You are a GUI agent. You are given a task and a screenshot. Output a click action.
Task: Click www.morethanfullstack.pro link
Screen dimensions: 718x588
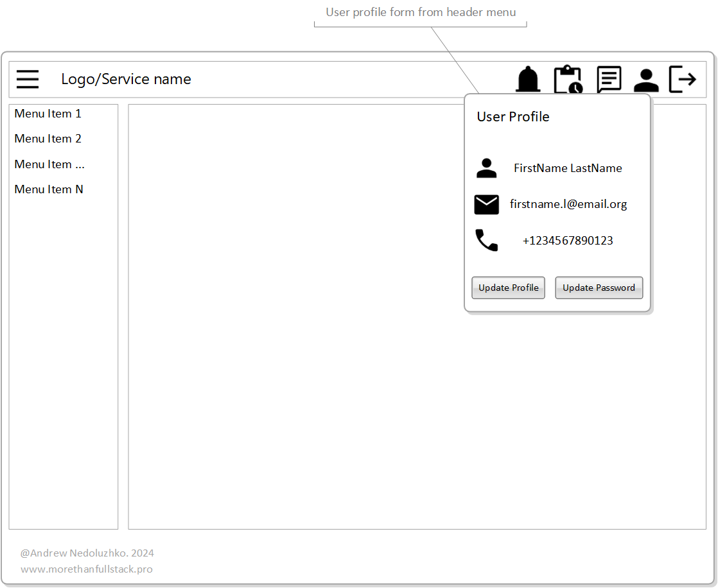(87, 569)
